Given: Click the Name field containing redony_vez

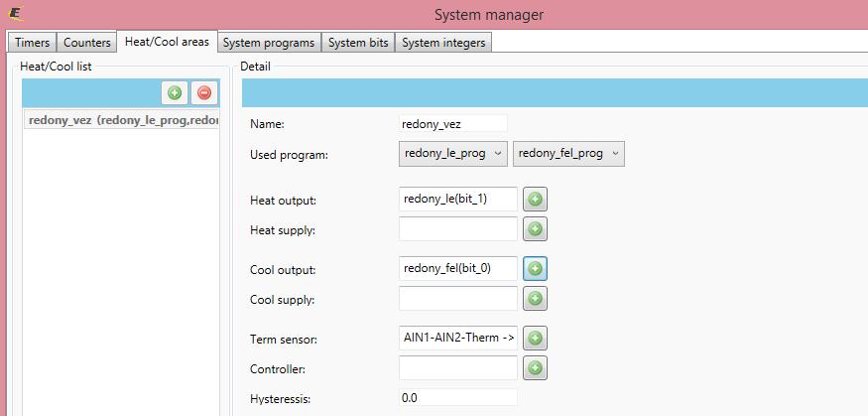Looking at the screenshot, I should (452, 124).
